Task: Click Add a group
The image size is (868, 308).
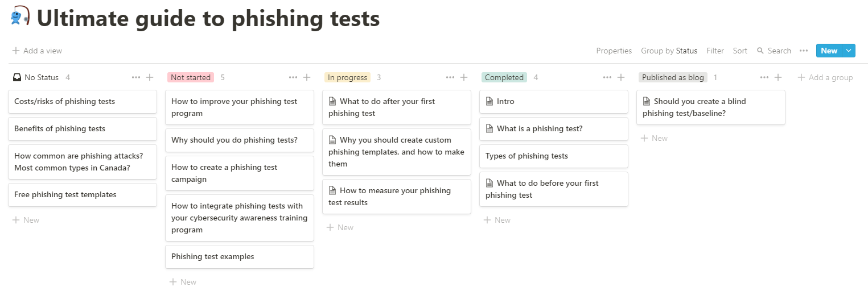Action: pos(825,77)
